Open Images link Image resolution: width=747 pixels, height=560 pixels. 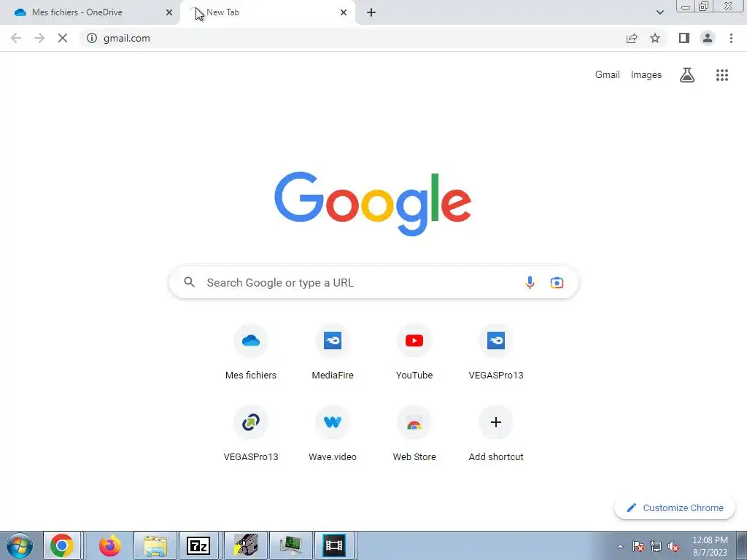[x=646, y=75]
